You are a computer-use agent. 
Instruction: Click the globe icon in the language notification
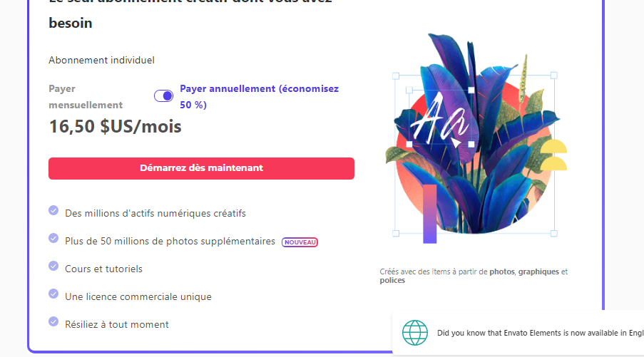[415, 332]
